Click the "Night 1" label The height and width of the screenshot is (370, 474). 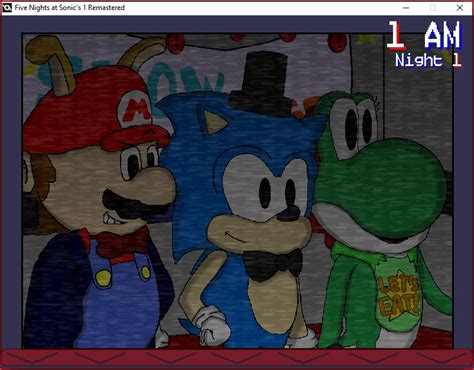point(428,60)
